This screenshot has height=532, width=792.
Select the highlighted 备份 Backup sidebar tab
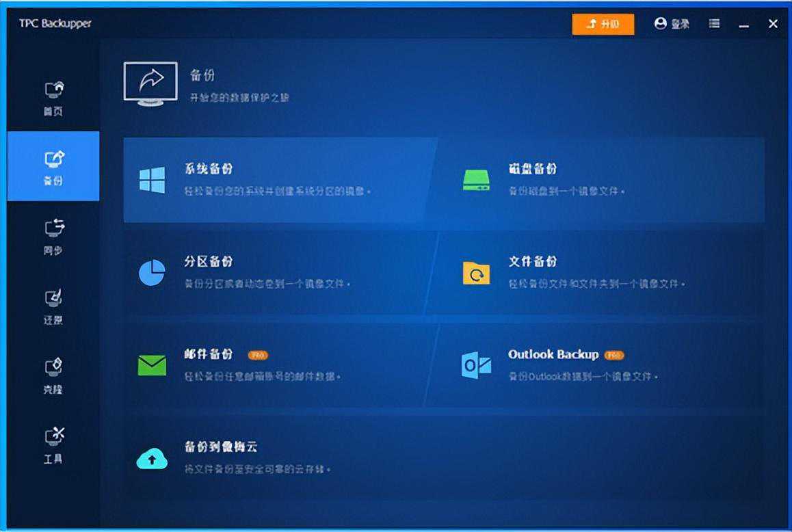click(x=53, y=167)
